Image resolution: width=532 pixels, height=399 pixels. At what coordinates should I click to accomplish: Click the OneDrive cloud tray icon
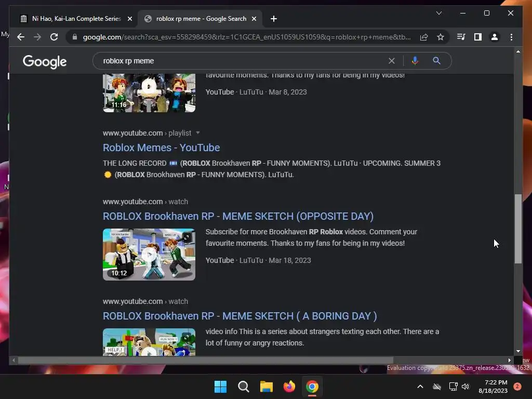(x=437, y=387)
